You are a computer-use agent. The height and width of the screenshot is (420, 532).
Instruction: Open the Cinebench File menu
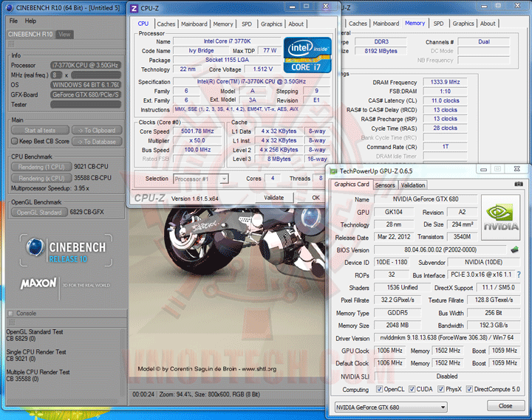13,21
